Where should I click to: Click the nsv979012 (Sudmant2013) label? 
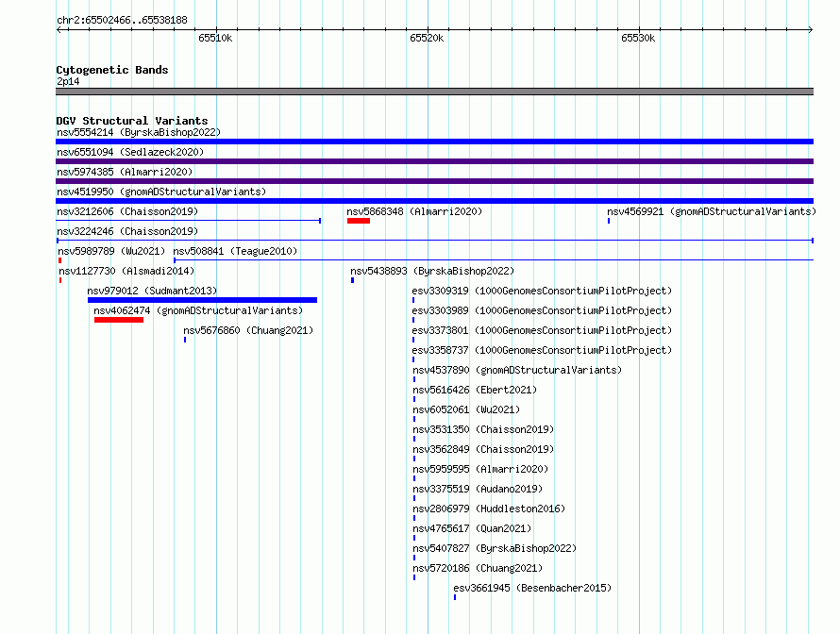tap(152, 291)
